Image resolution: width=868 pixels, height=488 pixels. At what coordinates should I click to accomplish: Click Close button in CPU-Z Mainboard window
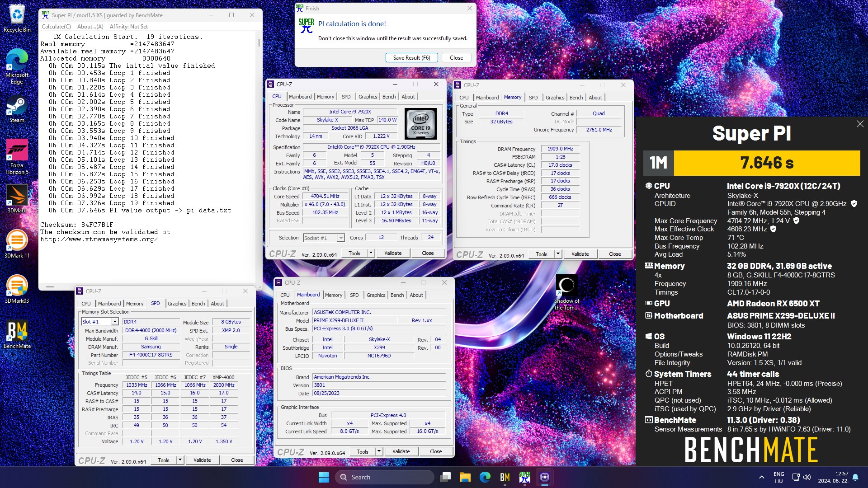click(436, 451)
